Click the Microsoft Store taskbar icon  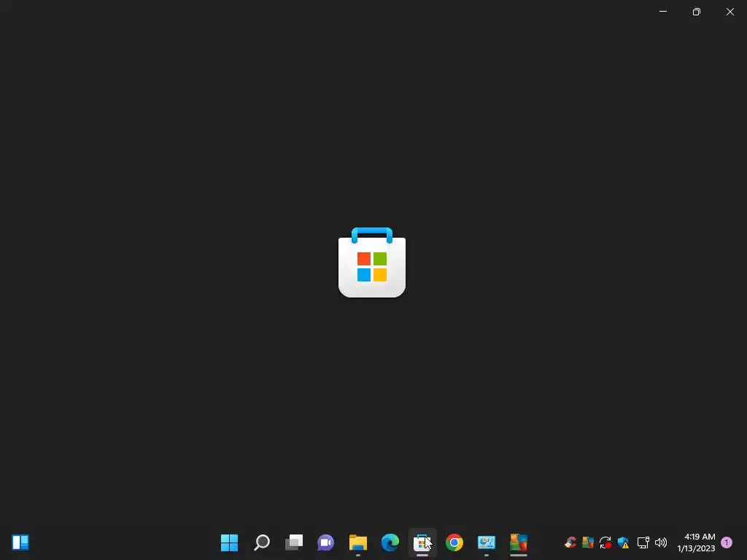(422, 542)
